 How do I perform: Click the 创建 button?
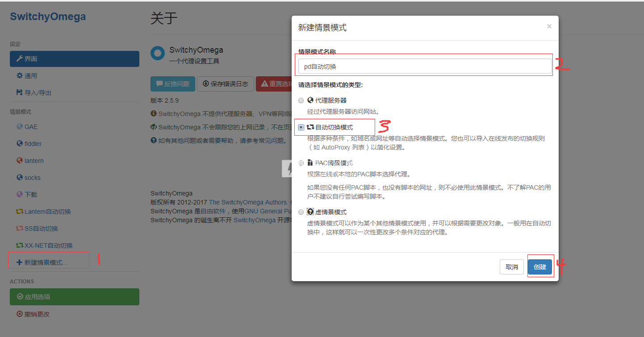tap(540, 267)
